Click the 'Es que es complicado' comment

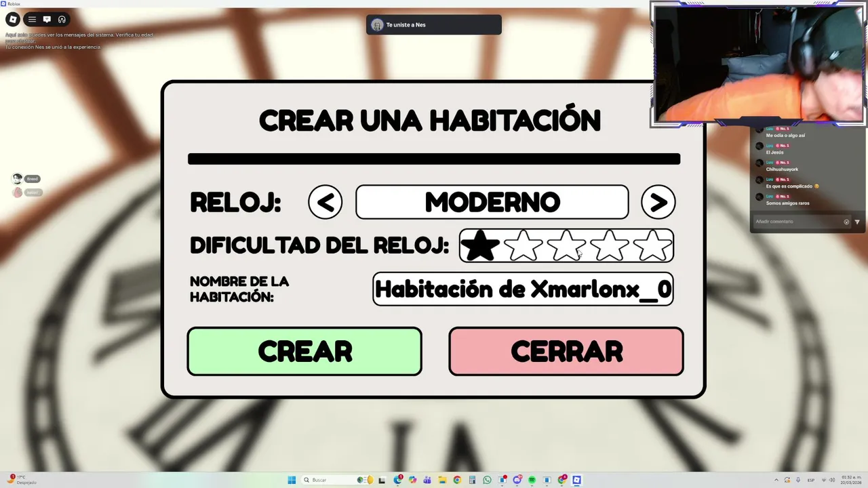(x=792, y=186)
